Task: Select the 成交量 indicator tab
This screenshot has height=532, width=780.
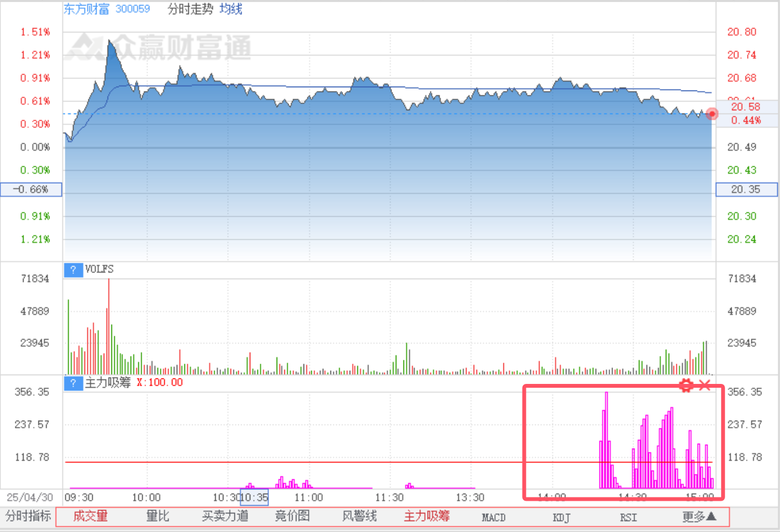Action: tap(91, 516)
